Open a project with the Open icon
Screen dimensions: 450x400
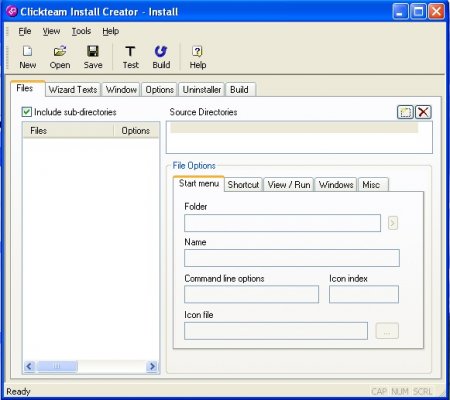tap(60, 51)
